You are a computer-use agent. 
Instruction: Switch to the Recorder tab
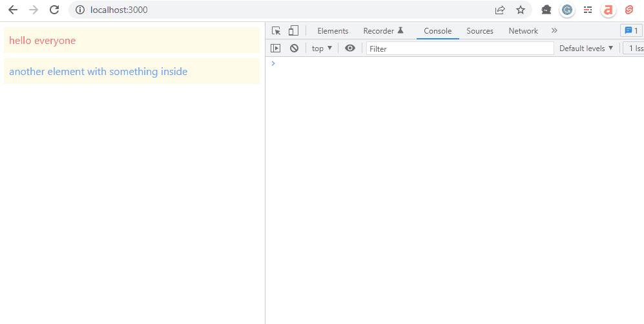point(383,31)
